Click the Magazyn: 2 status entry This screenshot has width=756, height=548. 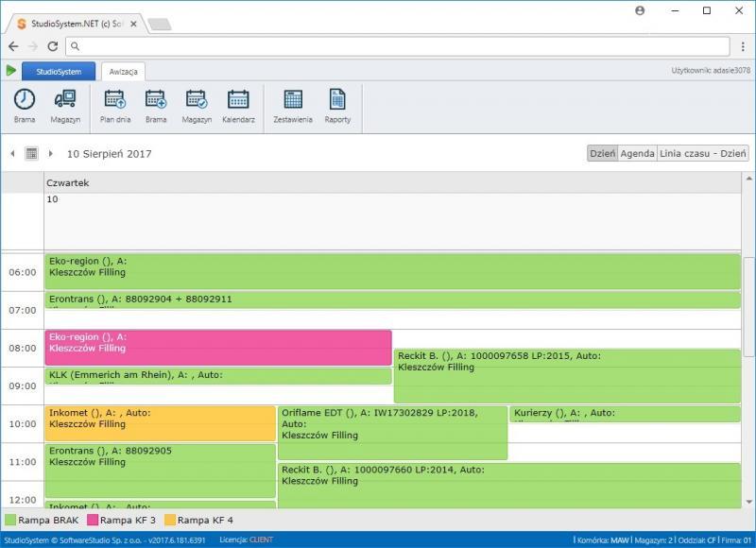[x=653, y=540]
